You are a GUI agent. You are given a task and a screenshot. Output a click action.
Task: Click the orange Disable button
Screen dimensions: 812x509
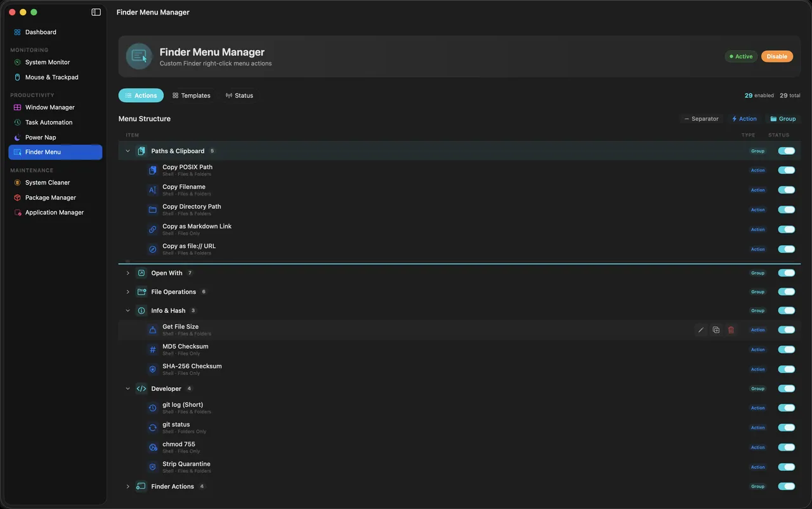pos(777,56)
